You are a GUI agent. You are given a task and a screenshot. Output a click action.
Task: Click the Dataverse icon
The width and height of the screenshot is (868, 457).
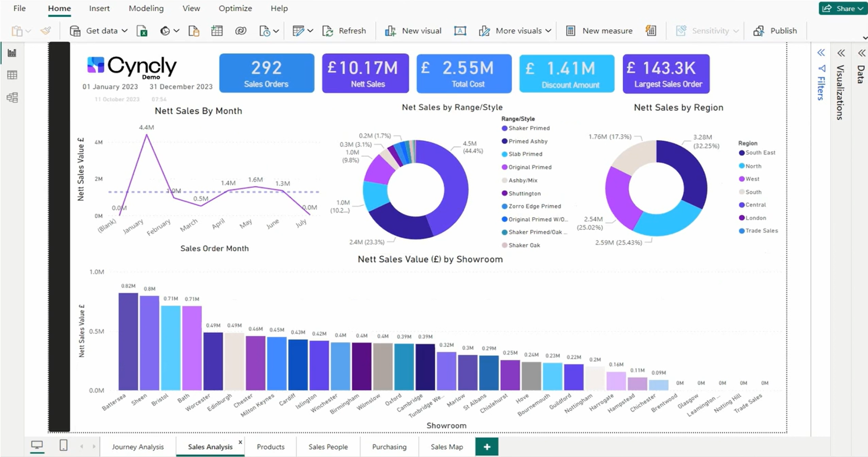click(241, 31)
